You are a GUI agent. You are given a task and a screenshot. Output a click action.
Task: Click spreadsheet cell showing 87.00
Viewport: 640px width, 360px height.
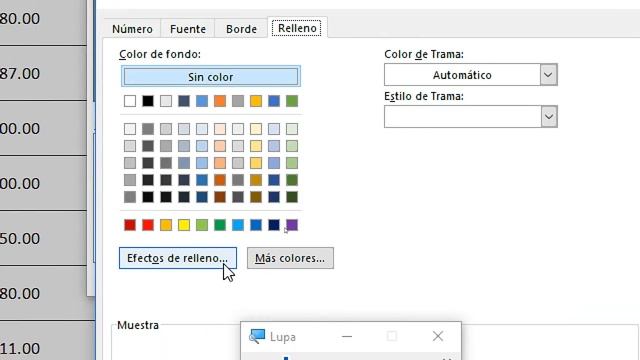[43, 73]
